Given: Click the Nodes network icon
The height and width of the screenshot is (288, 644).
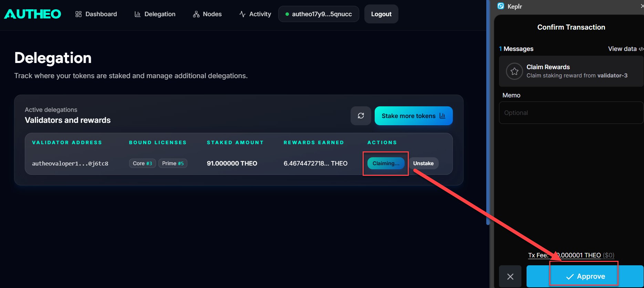Looking at the screenshot, I should [196, 14].
